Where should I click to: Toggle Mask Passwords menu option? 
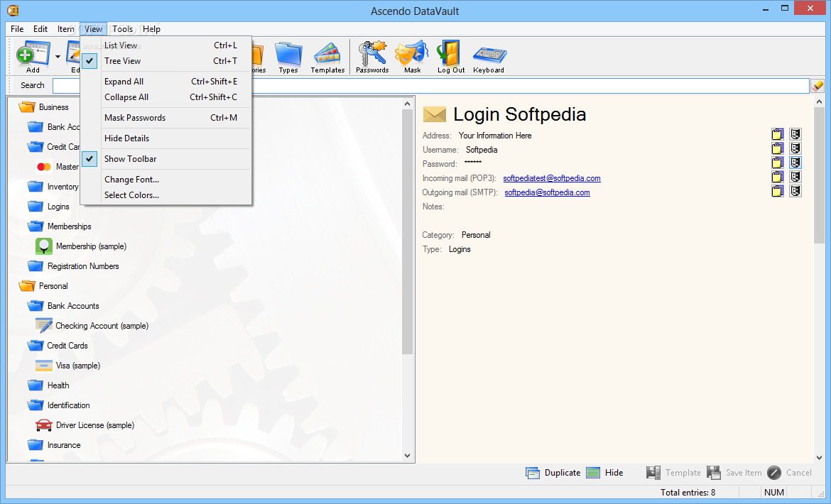pyautogui.click(x=166, y=118)
